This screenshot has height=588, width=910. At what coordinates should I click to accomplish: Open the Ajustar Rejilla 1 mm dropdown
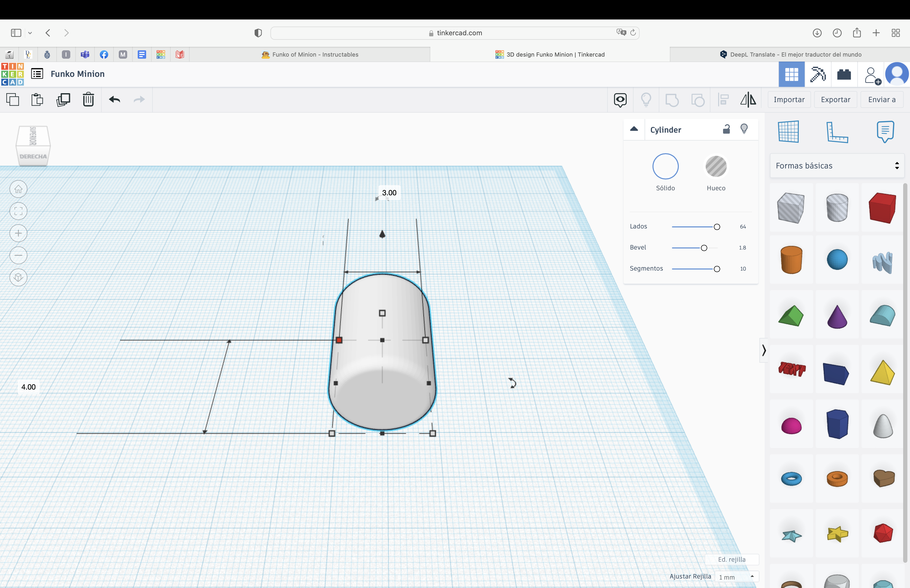pos(736,576)
